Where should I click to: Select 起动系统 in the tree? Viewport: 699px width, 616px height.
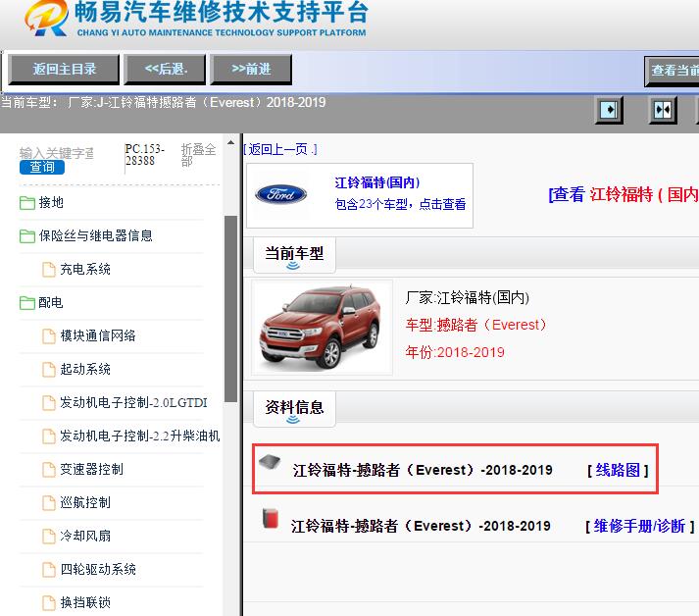pyautogui.click(x=85, y=369)
